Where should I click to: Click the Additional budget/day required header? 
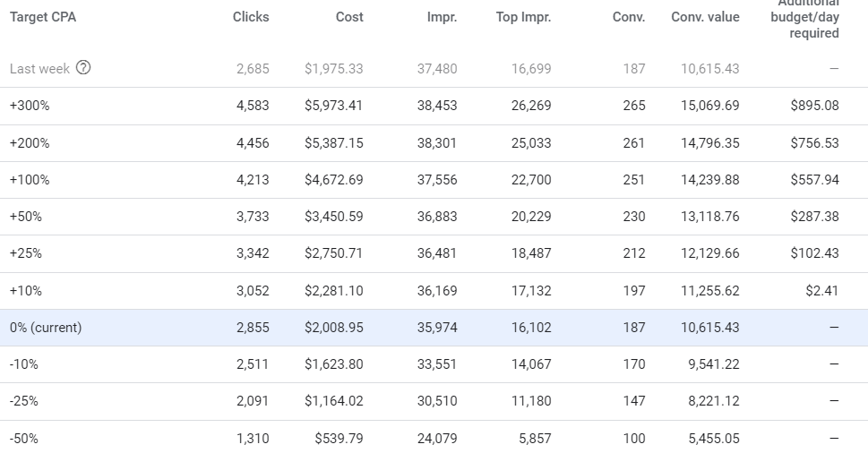[x=804, y=18]
